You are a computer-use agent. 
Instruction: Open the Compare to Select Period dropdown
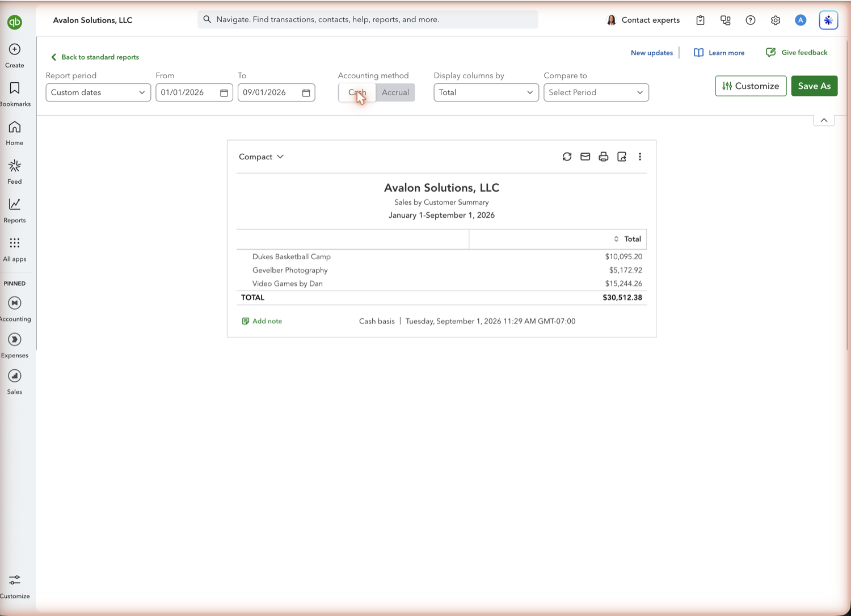pyautogui.click(x=596, y=92)
